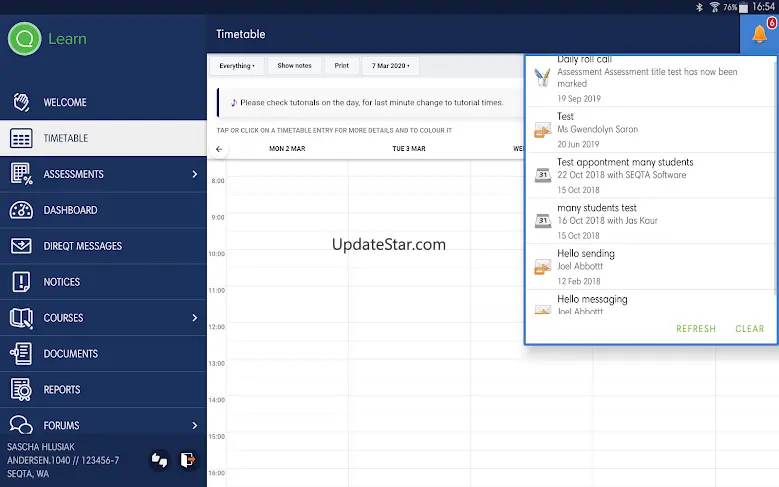779x487 pixels.
Task: Select Timetable in the sidebar
Action: point(103,138)
